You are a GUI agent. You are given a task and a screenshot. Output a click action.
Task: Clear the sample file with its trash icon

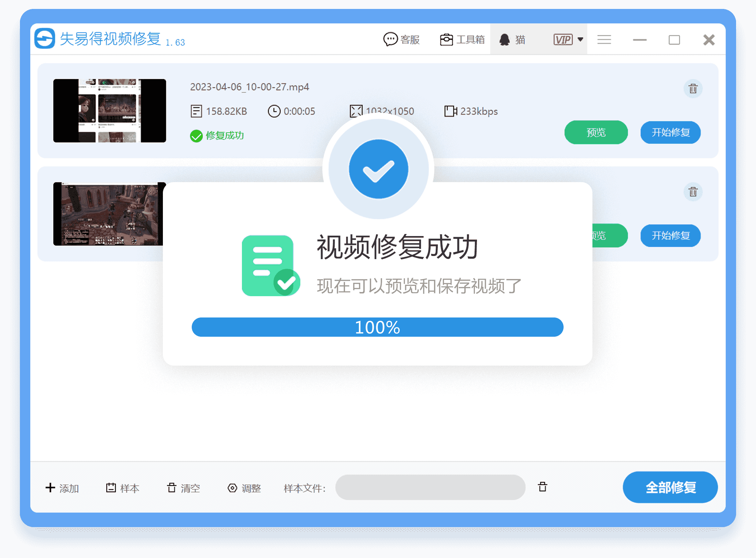(x=542, y=487)
